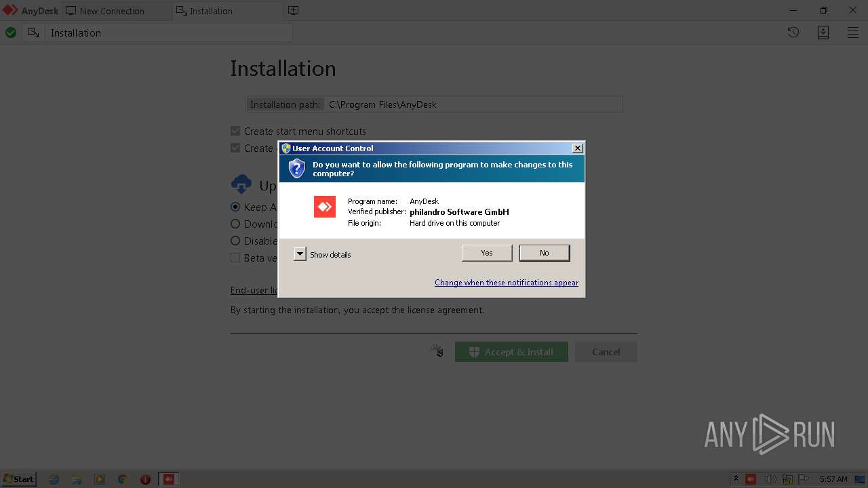Toggle the second Create checkbox
The width and height of the screenshot is (868, 488).
click(x=235, y=148)
